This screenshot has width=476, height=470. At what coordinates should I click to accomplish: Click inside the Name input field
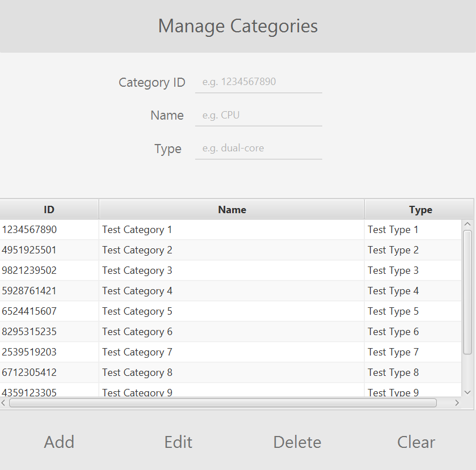(x=258, y=115)
